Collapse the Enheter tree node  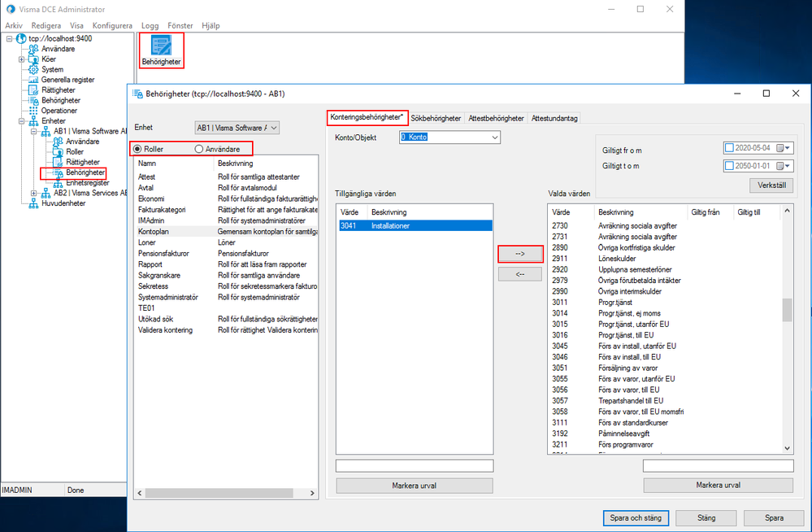[22, 121]
